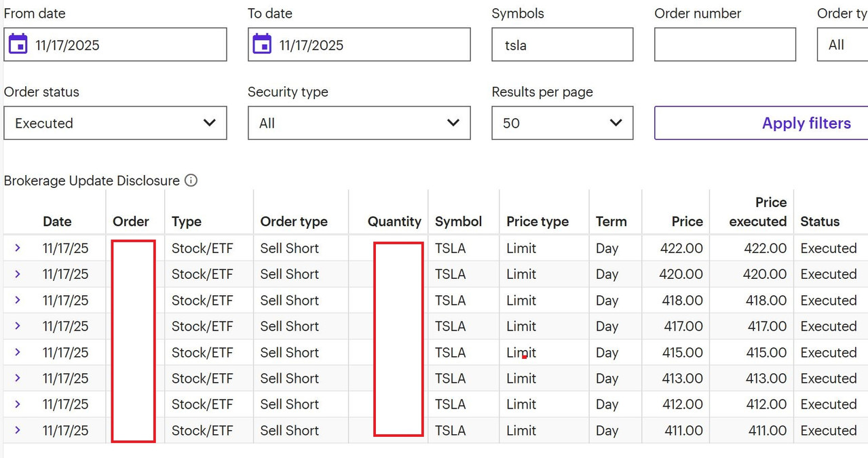Viewport: 868px width, 458px height.
Task: Open the Order status dropdown
Action: (x=115, y=123)
